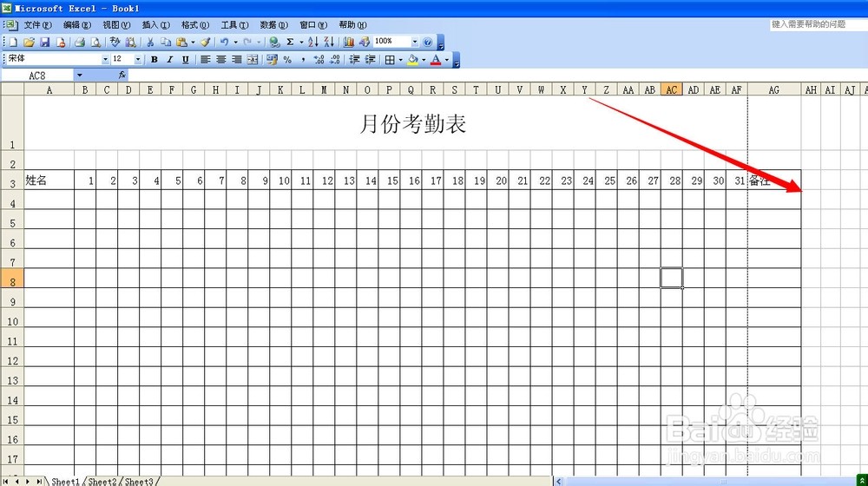
Task: Click the help question input box
Action: 819,24
